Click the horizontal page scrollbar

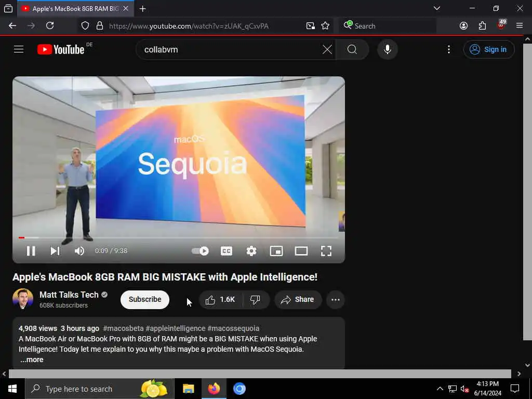pyautogui.click(x=260, y=374)
